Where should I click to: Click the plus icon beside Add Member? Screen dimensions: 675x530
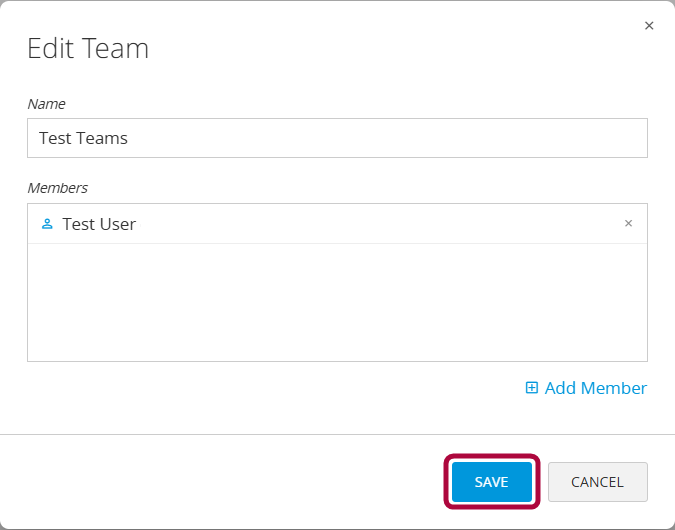(532, 388)
